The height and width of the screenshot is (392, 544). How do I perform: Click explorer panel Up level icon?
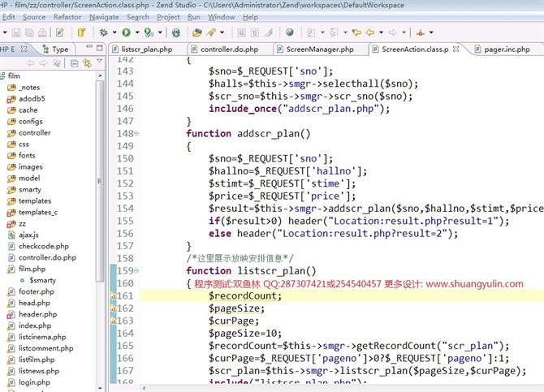(x=57, y=63)
